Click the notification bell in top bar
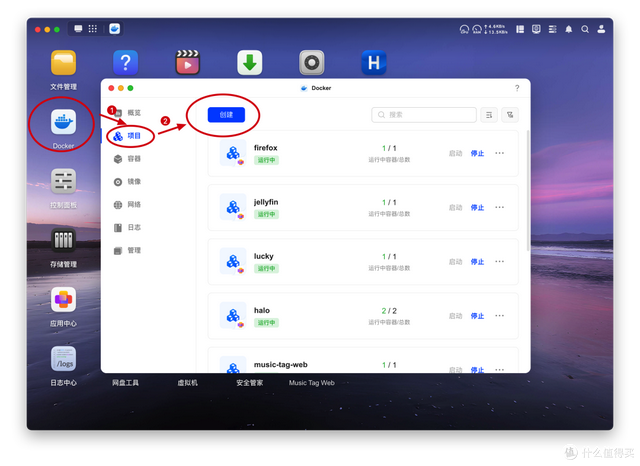Image resolution: width=640 pixels, height=466 pixels. tap(568, 29)
